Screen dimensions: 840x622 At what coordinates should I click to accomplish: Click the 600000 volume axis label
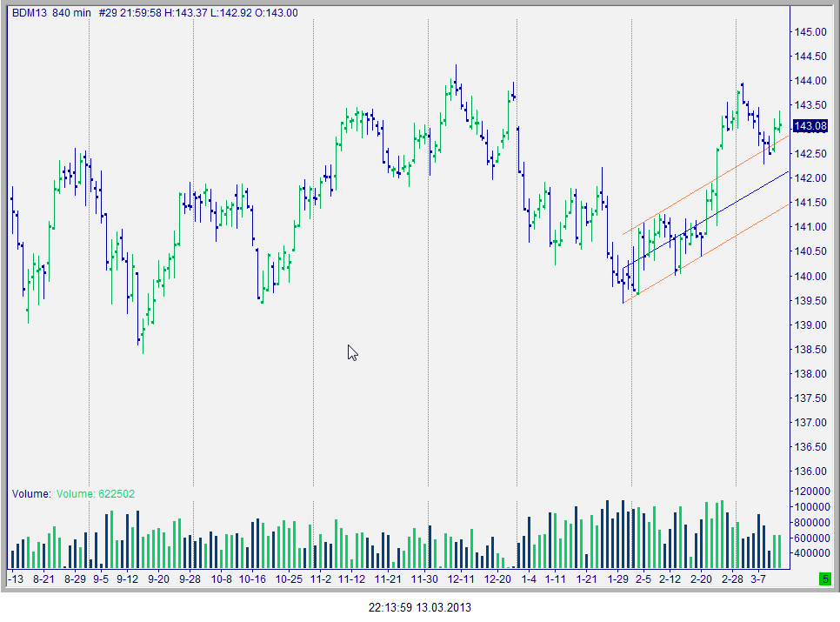click(812, 538)
